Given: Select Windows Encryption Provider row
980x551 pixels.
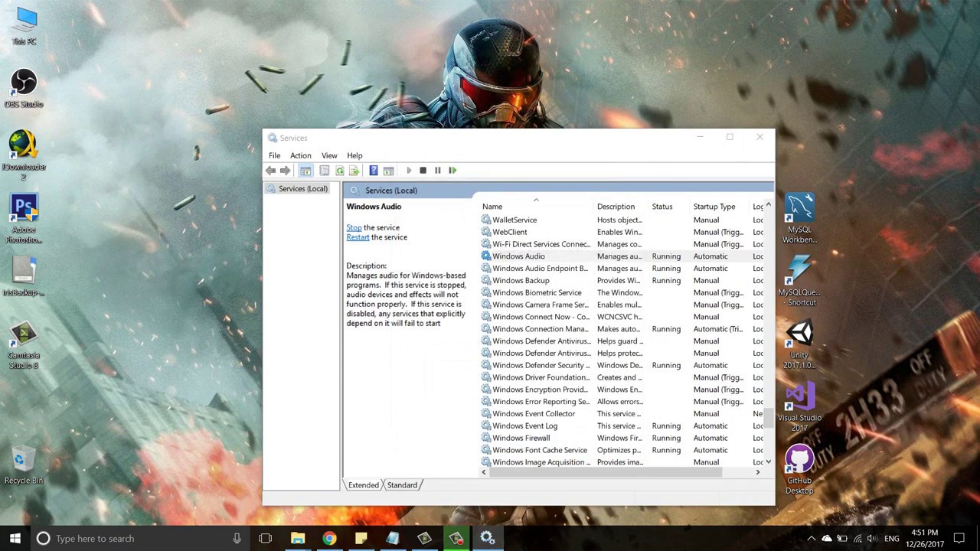Looking at the screenshot, I should point(622,390).
